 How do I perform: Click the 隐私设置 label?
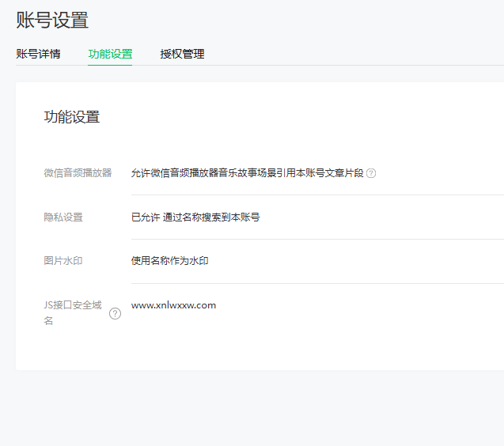tap(63, 217)
